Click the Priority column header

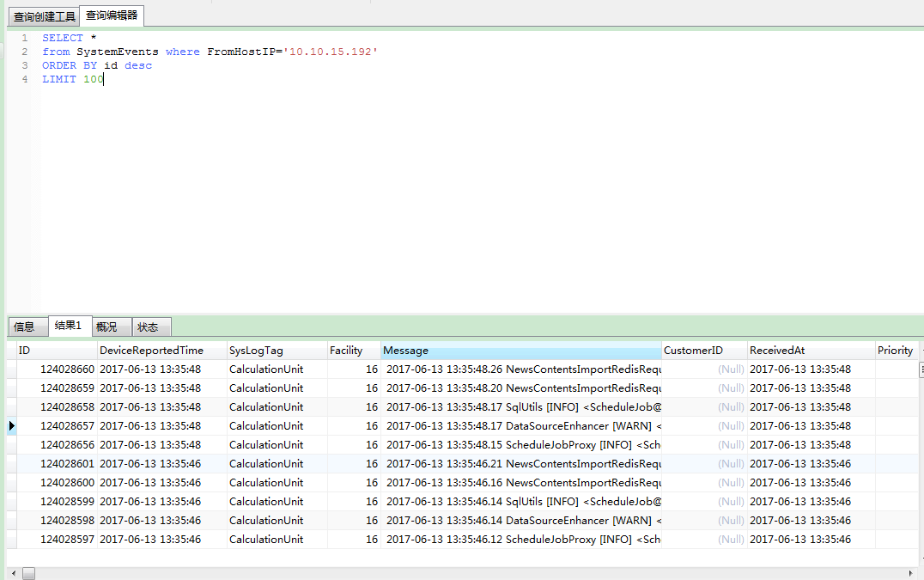tap(897, 350)
